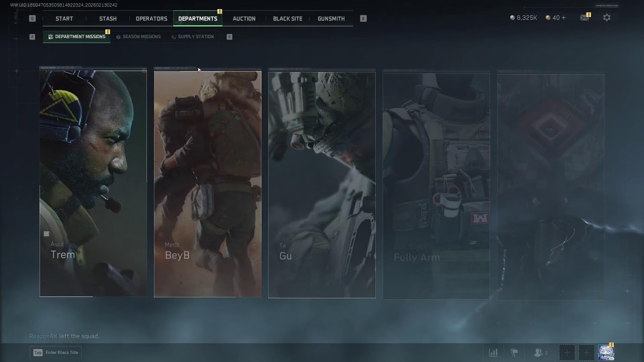The image size is (644, 362).
Task: Open the Gu department card
Action: pos(322,185)
